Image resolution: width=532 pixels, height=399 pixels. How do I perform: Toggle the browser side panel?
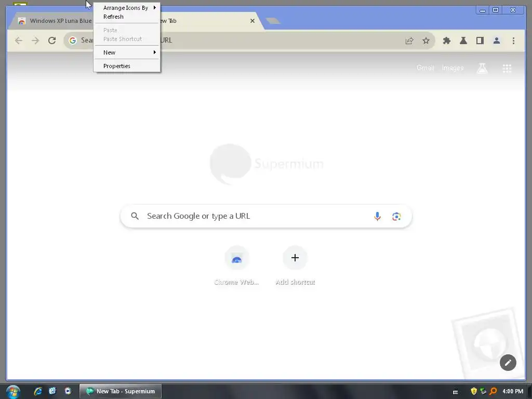coord(480,41)
